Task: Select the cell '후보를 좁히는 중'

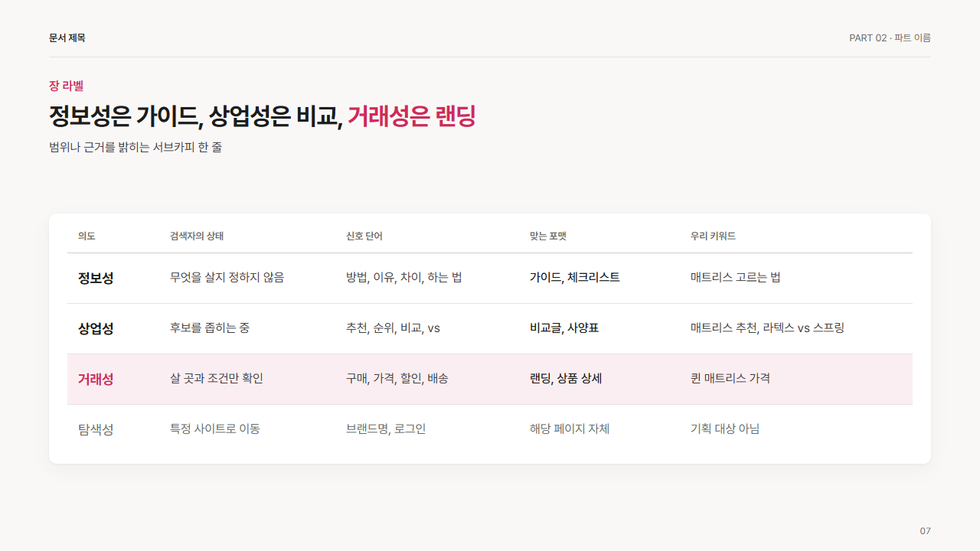Action: (210, 328)
